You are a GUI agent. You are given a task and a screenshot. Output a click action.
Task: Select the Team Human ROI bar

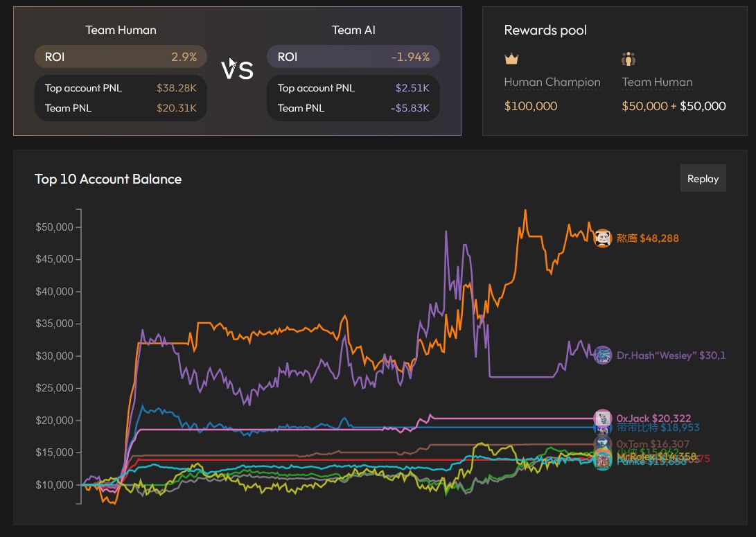point(121,57)
